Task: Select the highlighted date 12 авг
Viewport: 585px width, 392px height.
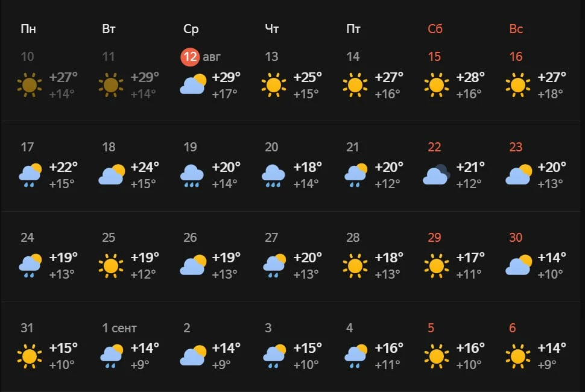Action: (201, 57)
